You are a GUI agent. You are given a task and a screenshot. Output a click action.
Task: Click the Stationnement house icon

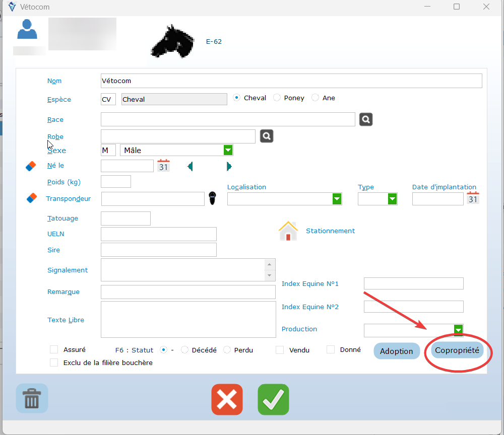(288, 231)
